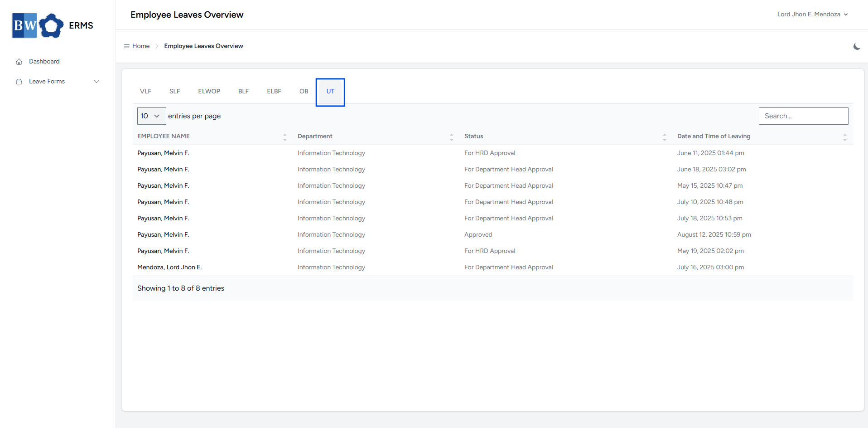Select the Mendoza, Lord Jhon E. row name
The image size is (868, 428).
170,267
